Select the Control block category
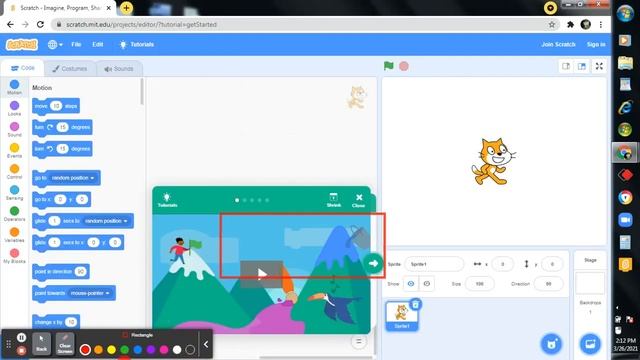 14,171
